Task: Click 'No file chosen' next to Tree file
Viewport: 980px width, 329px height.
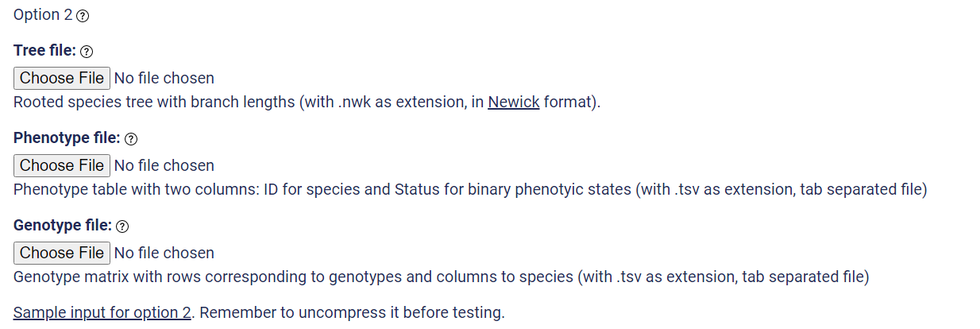Action: click(x=164, y=78)
